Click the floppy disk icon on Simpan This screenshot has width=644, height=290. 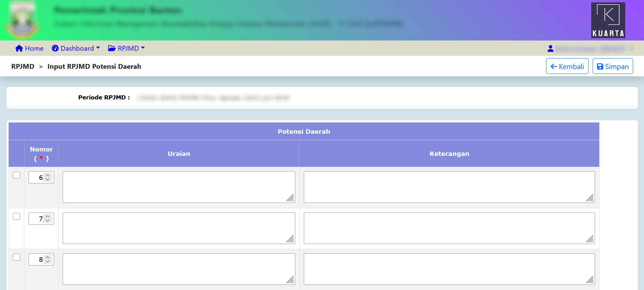tap(600, 67)
